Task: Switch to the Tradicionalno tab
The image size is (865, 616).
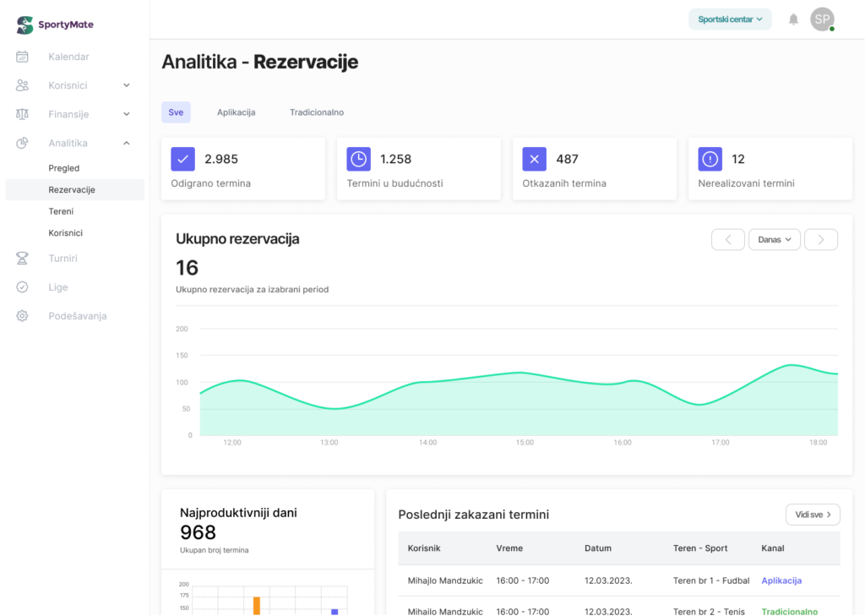Action: point(317,112)
